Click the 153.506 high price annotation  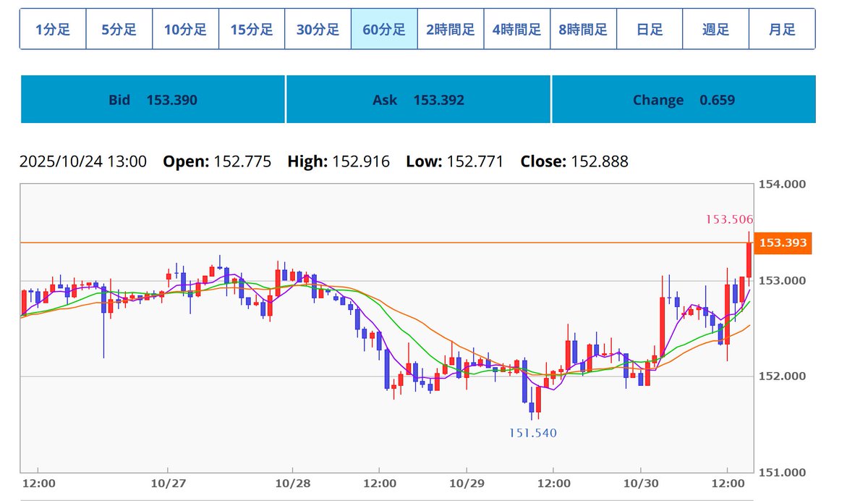[x=729, y=219]
